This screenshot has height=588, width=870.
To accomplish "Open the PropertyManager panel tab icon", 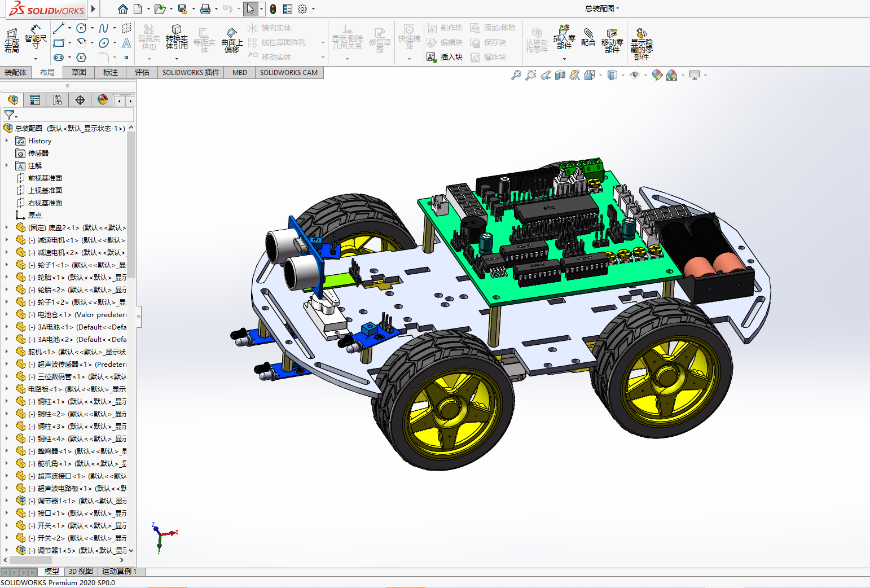I will (35, 100).
